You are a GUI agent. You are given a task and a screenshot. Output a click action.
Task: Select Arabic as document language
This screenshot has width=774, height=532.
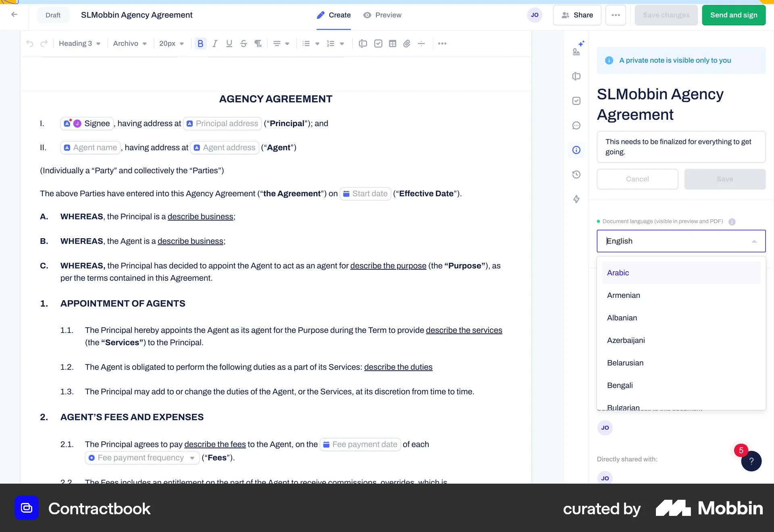(618, 272)
